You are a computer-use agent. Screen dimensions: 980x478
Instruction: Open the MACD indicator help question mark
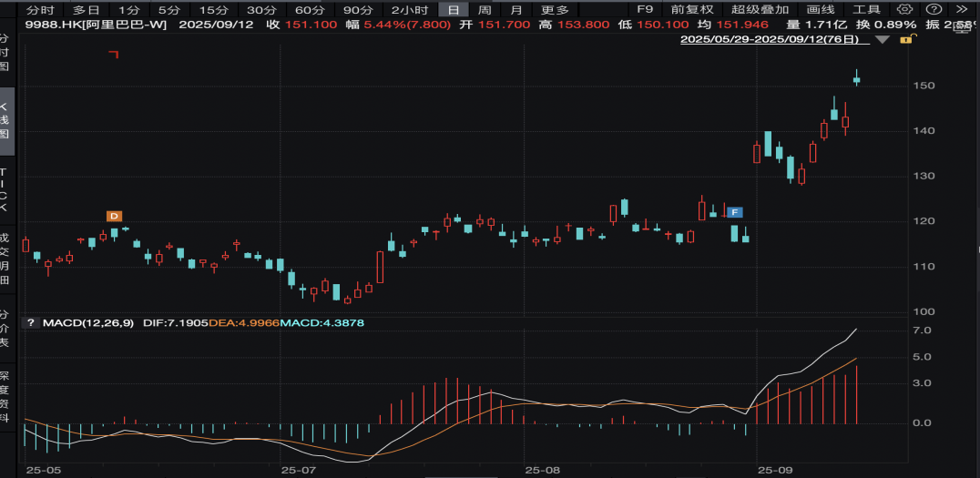coord(30,323)
